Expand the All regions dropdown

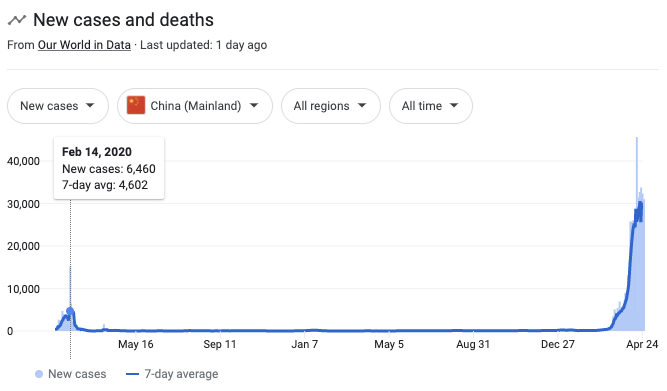pos(331,106)
